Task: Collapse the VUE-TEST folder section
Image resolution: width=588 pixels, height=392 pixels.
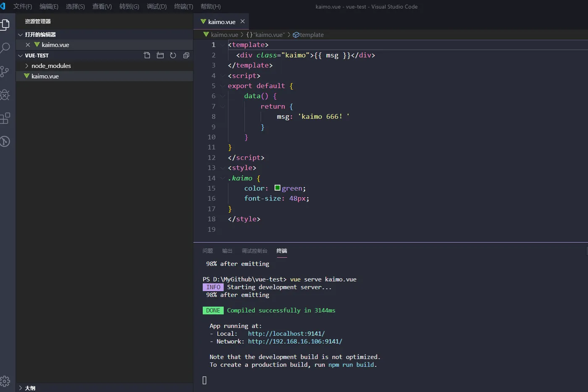Action: coord(20,55)
